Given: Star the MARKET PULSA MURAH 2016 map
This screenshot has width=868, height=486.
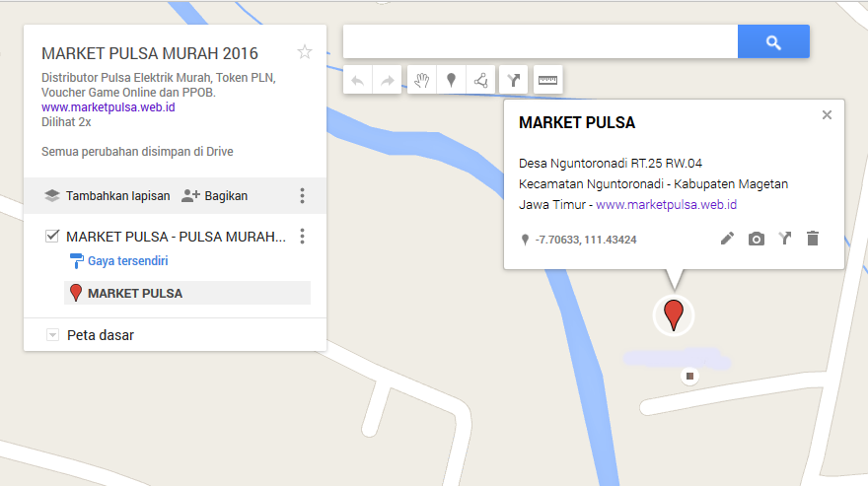Looking at the screenshot, I should 305,52.
